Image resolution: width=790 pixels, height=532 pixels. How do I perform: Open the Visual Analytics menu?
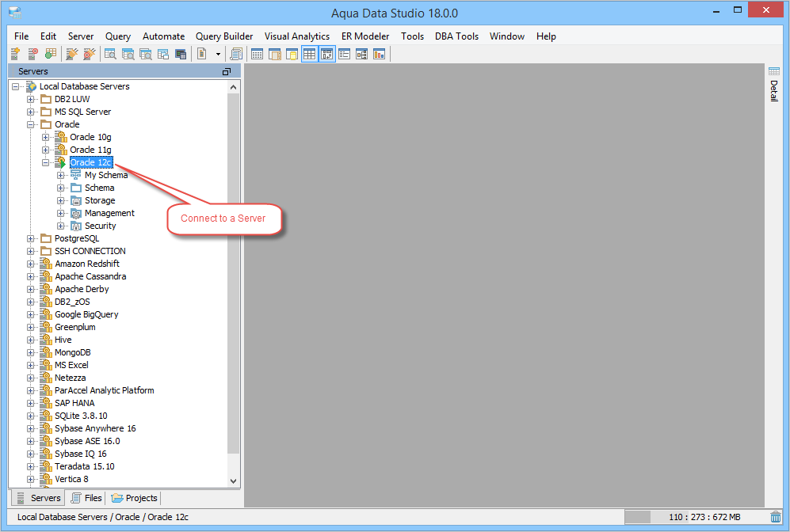pos(297,36)
